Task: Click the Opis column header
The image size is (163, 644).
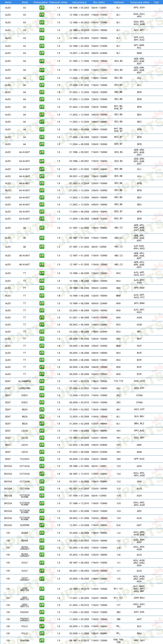Action: pos(156,2)
